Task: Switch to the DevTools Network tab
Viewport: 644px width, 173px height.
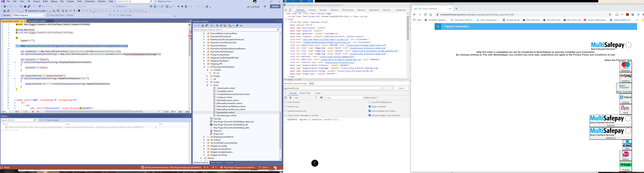Action: 335,10
